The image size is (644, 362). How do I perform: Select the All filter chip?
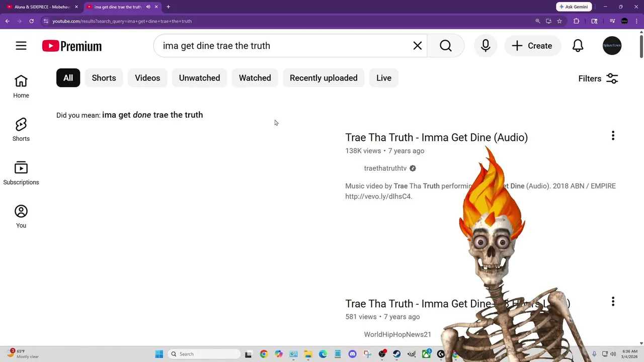(68, 78)
